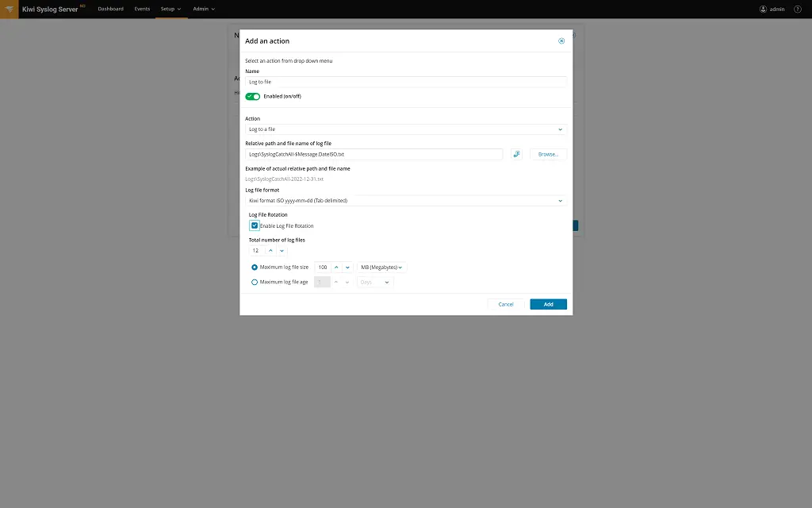This screenshot has height=508, width=812.
Task: Click the Log File Rotation heading
Action: click(x=268, y=214)
